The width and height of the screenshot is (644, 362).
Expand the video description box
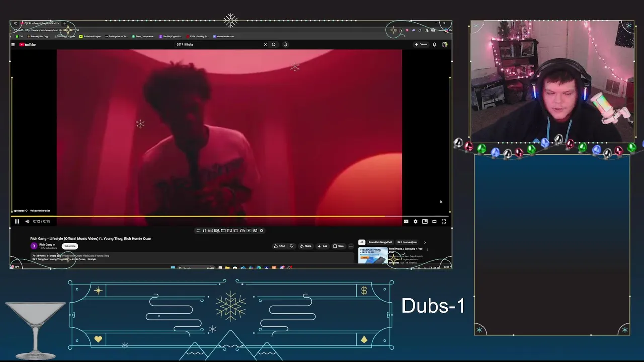[x=191, y=258]
